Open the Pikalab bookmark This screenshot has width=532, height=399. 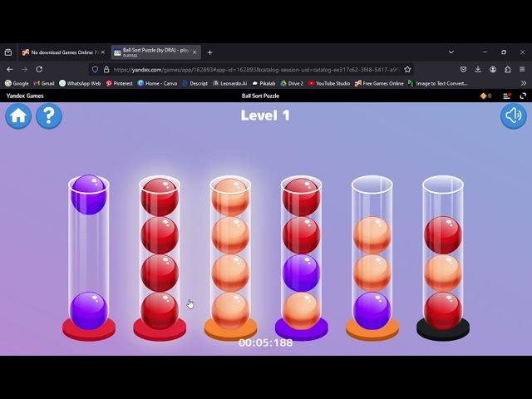[264, 83]
